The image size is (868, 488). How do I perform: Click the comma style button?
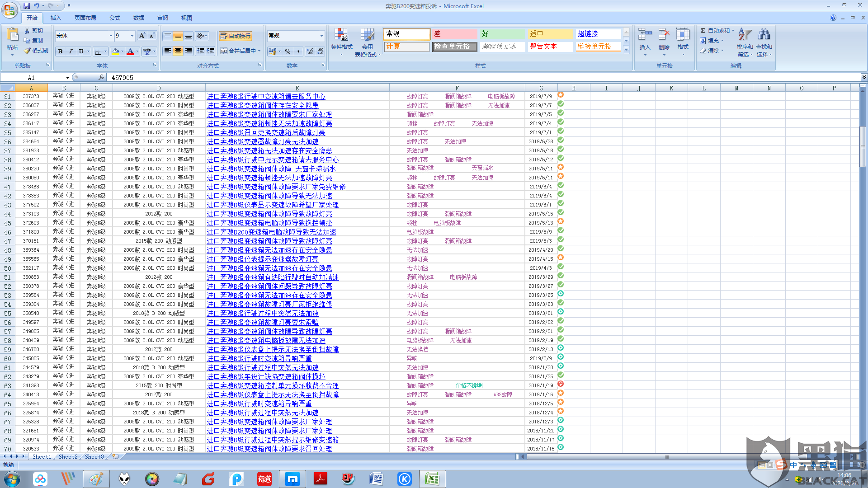[x=298, y=52]
